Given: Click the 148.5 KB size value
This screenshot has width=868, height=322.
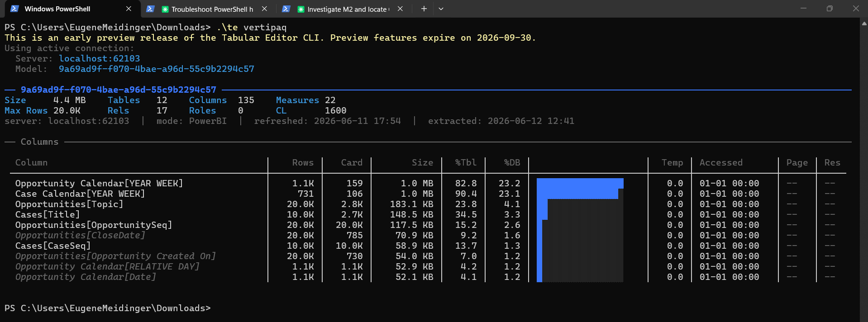Looking at the screenshot, I should pos(411,215).
